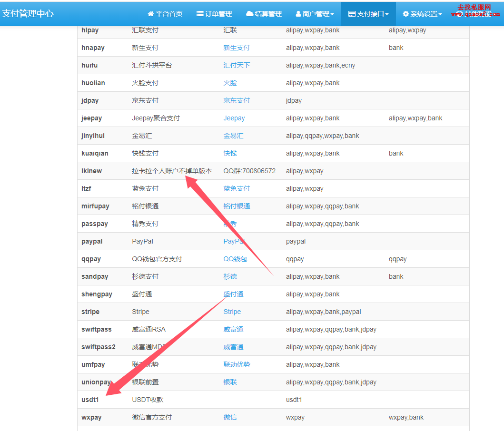Follow the 铭付银通 link in the mirfupay row

[x=237, y=206]
